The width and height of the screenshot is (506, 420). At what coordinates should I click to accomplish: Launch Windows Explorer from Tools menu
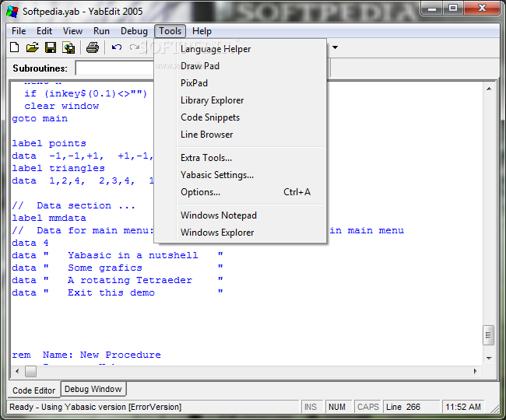(241, 233)
